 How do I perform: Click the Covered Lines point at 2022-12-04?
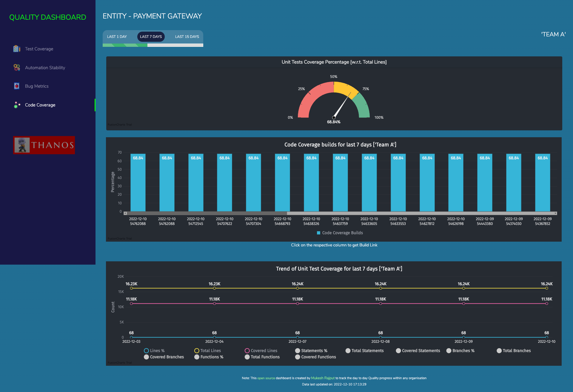point(214,303)
